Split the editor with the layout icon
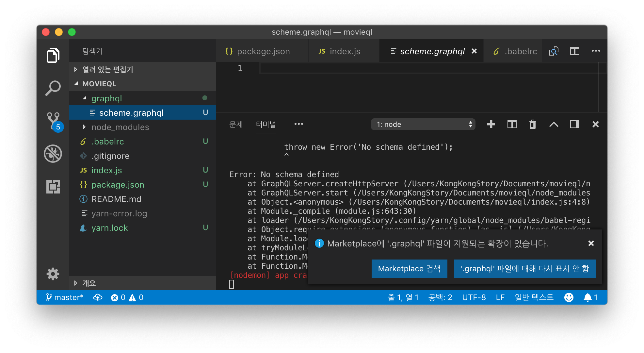The height and width of the screenshot is (353, 644). 574,51
